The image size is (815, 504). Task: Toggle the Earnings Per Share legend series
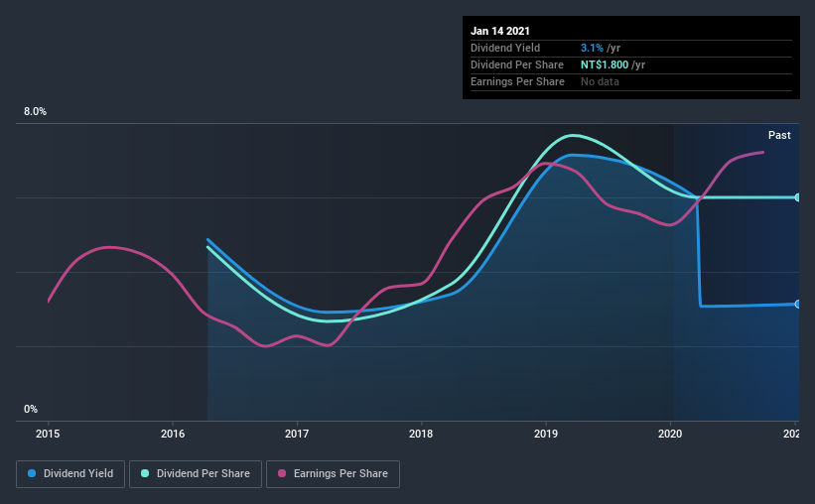pyautogui.click(x=333, y=474)
